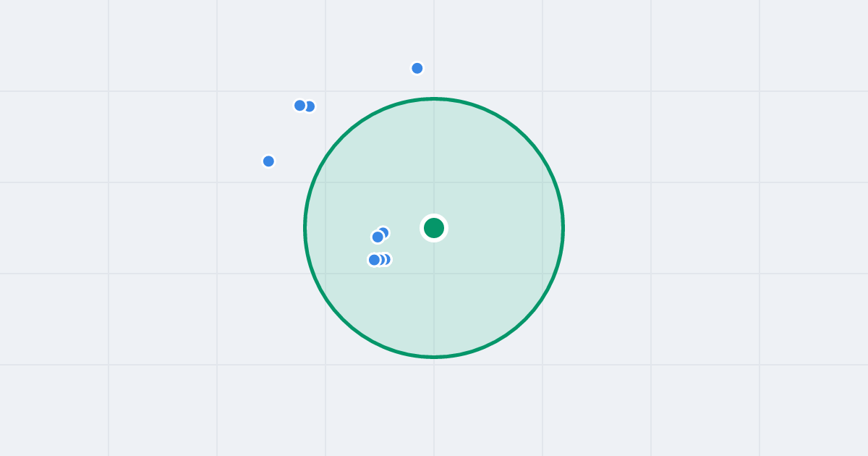The height and width of the screenshot is (456, 868).
Task: Click the green center marker of the circle
Action: [x=434, y=228]
